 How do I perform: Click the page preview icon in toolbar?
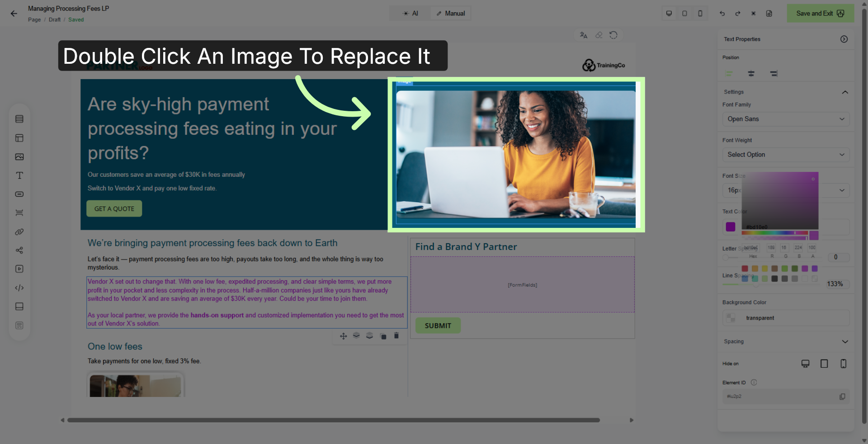(x=769, y=14)
